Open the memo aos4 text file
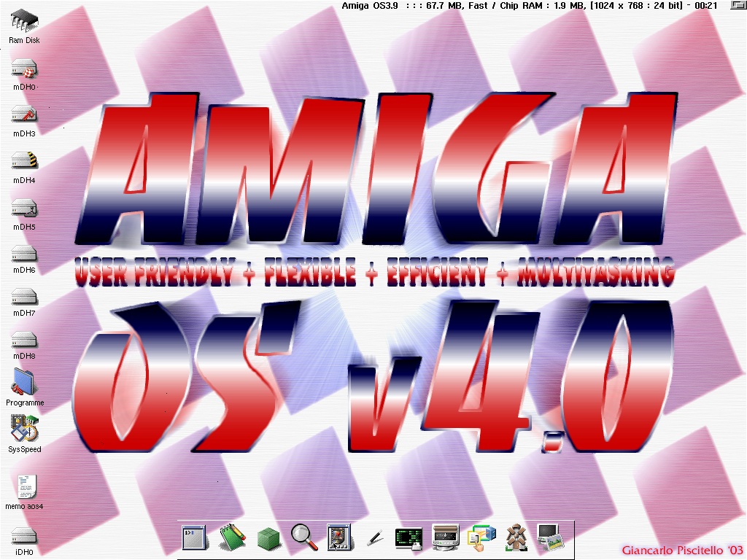Viewport: 747px width, 560px height. tap(26, 486)
